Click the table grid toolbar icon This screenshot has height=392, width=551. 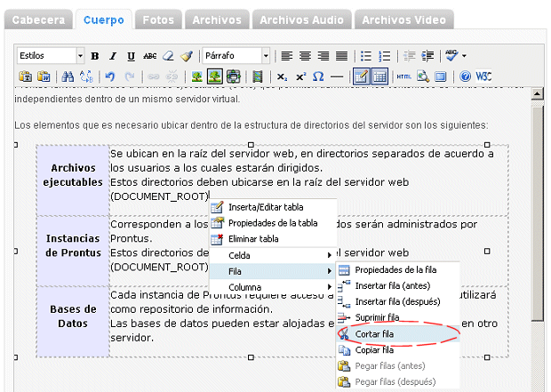click(x=379, y=76)
